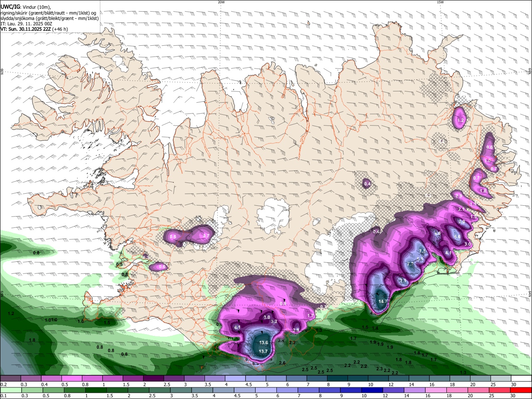
Task: Click the 4.6 value in the southeast pink area
Action: (x=437, y=234)
